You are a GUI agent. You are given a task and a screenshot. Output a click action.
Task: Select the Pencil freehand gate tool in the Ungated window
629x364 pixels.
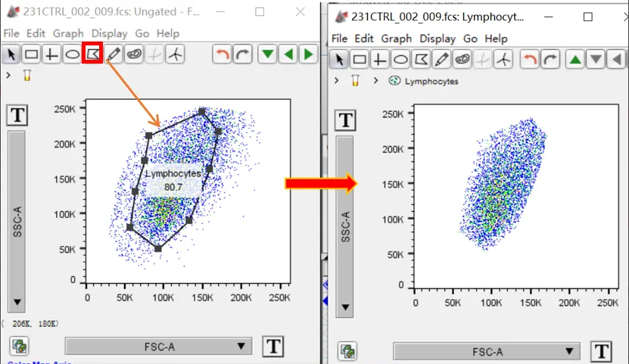pyautogui.click(x=114, y=54)
